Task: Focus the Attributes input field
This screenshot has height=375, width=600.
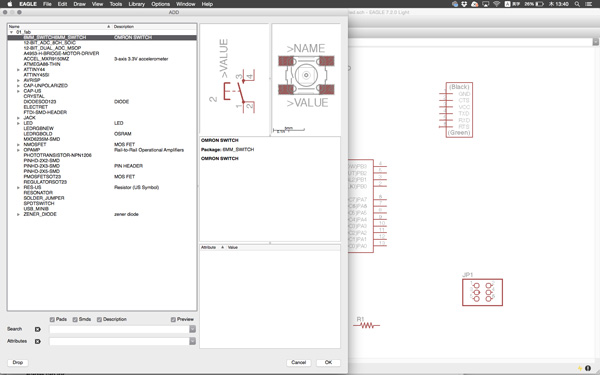Action: (119, 341)
